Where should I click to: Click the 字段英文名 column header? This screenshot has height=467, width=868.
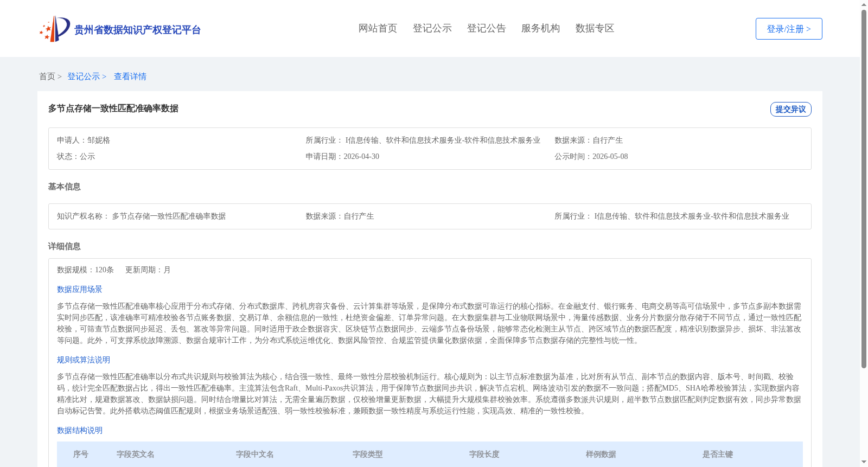click(136, 454)
